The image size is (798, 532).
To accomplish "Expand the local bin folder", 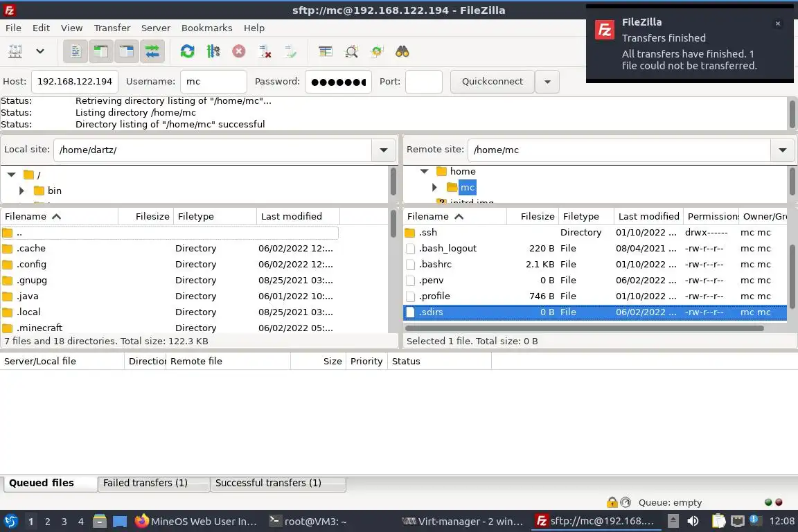I will point(21,190).
